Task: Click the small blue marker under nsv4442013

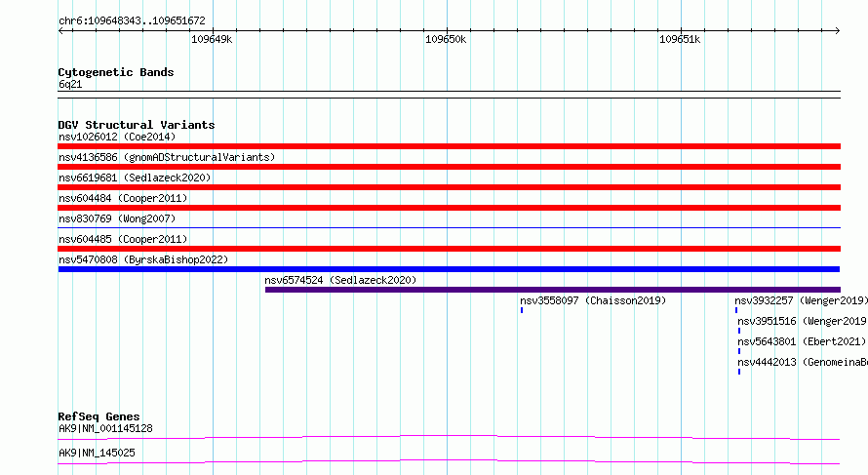Action: click(x=739, y=372)
